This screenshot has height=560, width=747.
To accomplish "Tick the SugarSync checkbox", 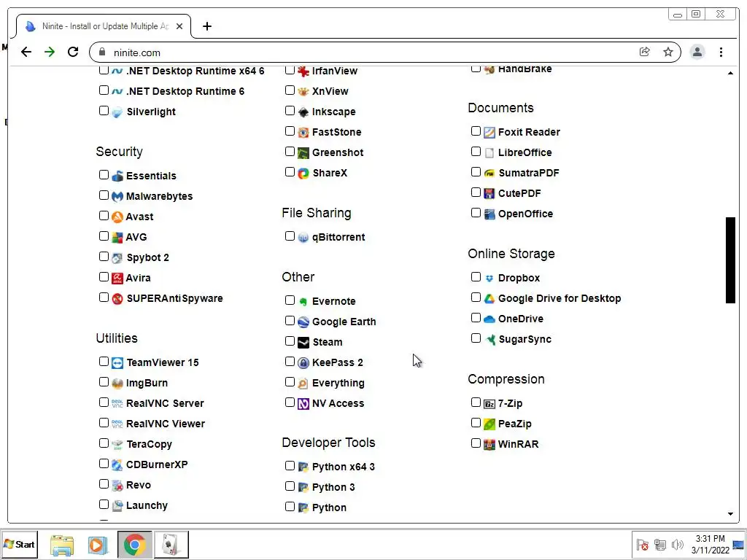I will pos(476,338).
